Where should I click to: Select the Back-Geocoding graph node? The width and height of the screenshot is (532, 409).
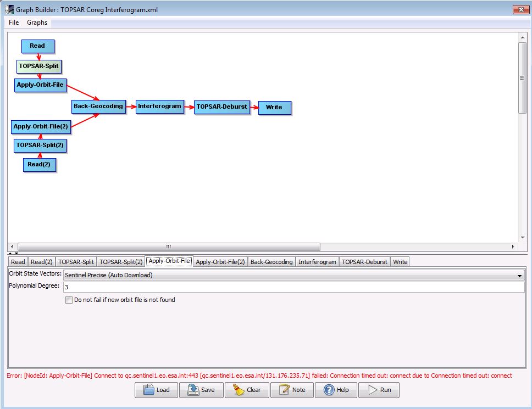(98, 107)
